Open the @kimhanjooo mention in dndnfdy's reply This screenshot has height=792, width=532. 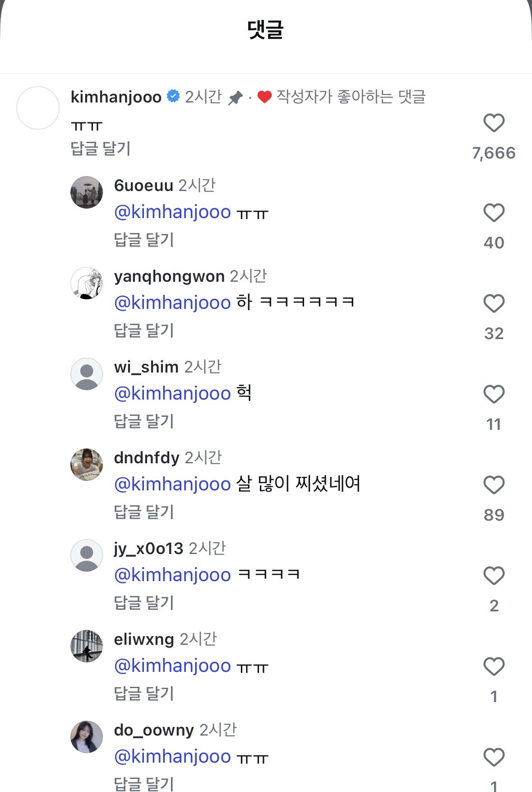point(172,484)
